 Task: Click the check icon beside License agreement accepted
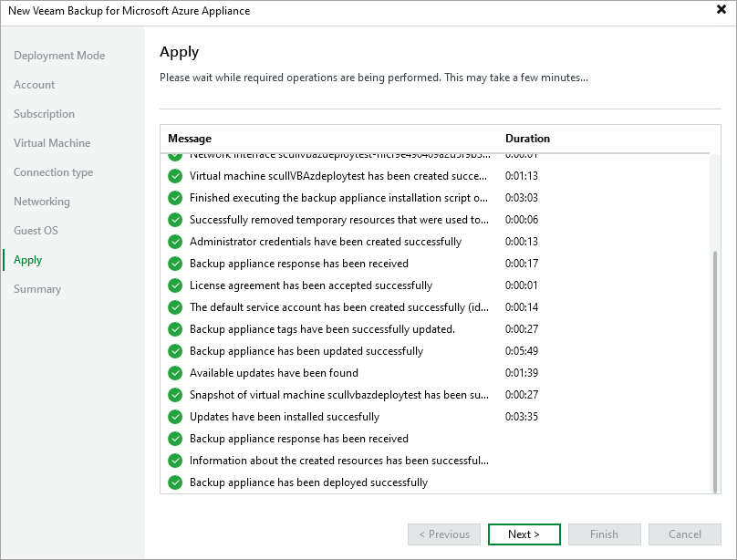click(175, 285)
